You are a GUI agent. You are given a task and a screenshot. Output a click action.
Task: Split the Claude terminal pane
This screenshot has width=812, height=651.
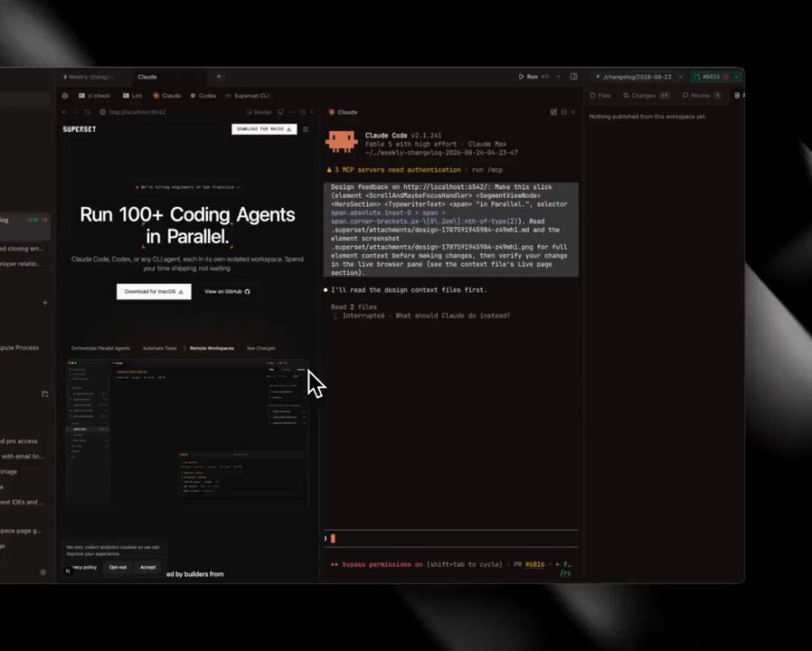[x=564, y=112]
